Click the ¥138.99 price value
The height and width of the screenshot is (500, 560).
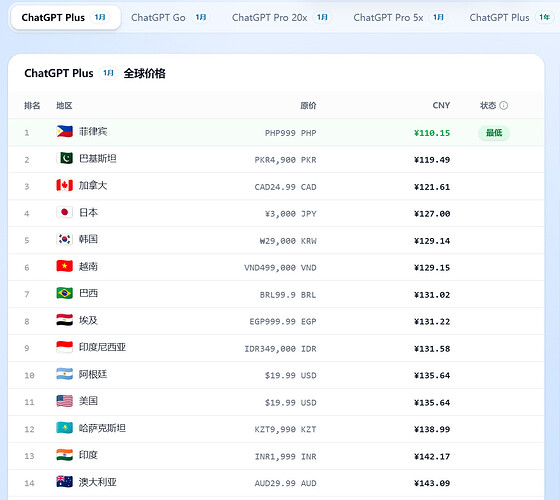click(432, 429)
